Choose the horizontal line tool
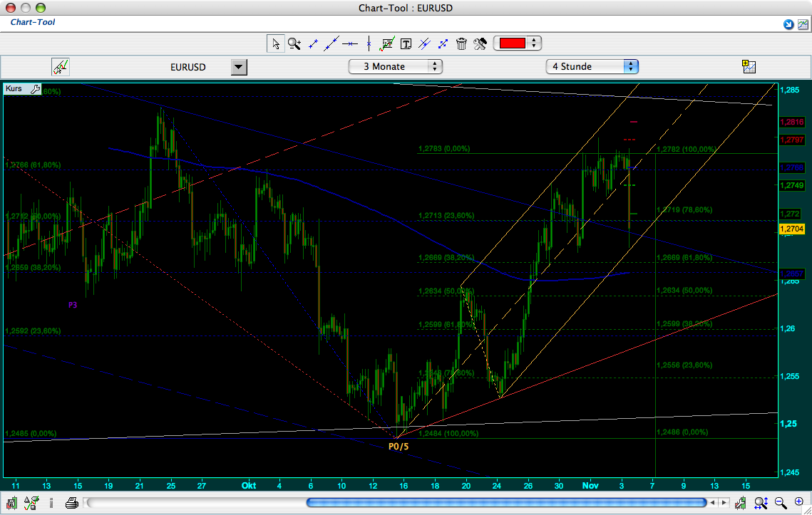Image resolution: width=812 pixels, height=515 pixels. pos(350,44)
